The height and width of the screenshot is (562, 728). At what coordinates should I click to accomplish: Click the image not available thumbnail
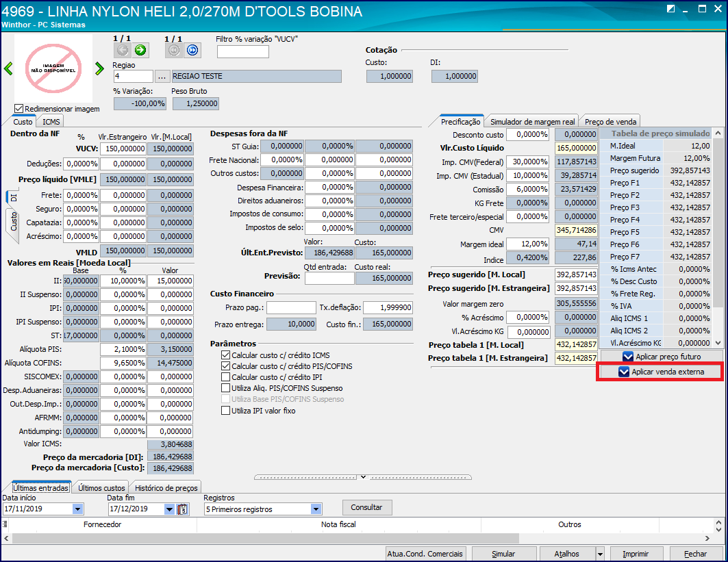53,68
